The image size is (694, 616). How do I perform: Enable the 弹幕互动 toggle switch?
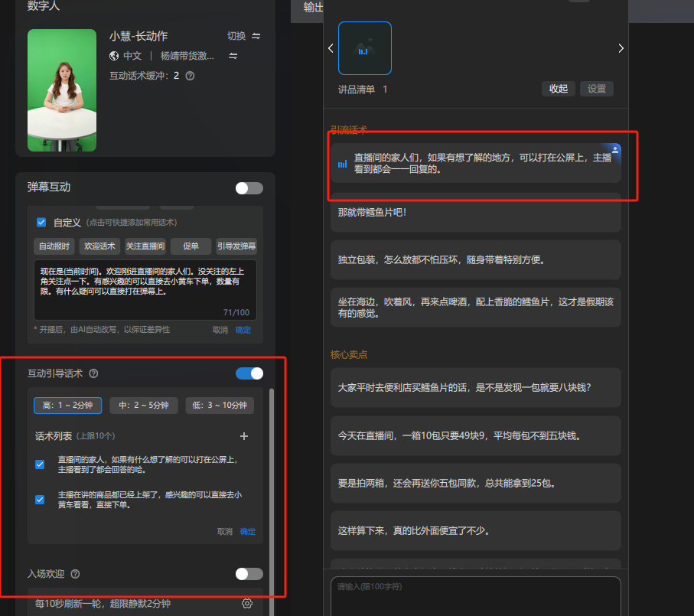[x=249, y=188]
